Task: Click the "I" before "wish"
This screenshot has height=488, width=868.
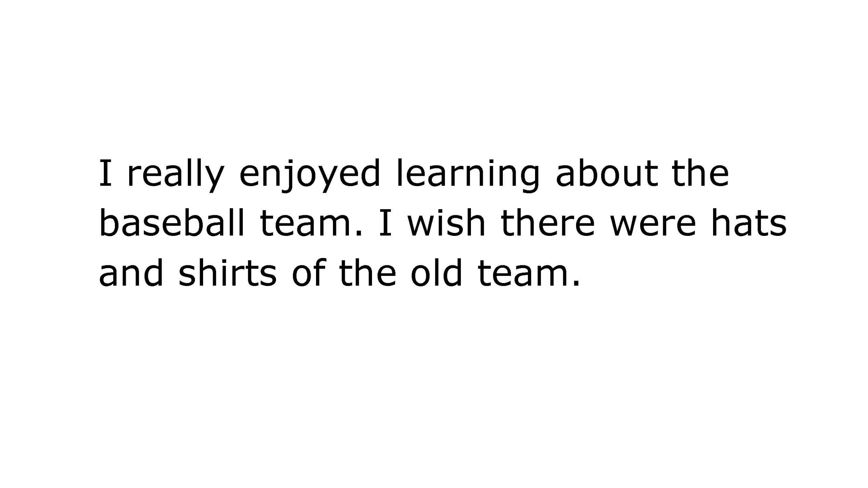Action: tap(385, 224)
